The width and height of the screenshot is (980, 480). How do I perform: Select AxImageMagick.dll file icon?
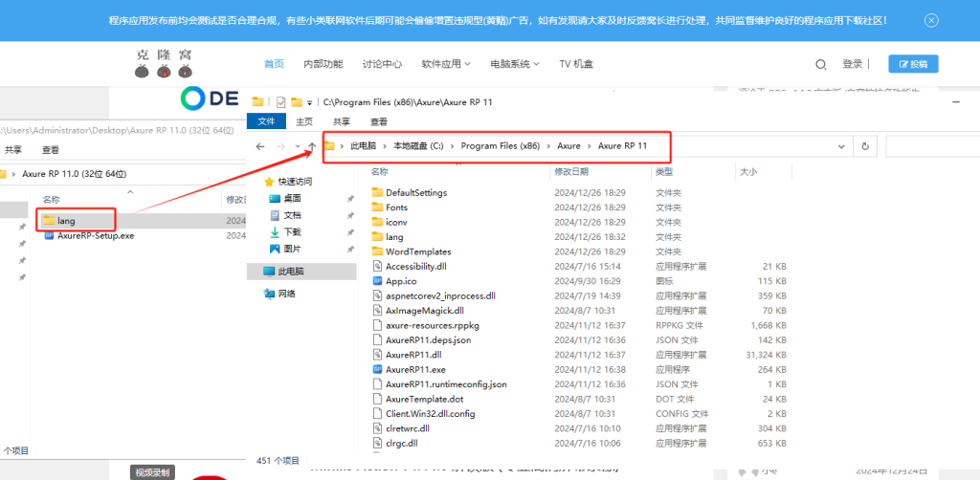[x=377, y=310]
